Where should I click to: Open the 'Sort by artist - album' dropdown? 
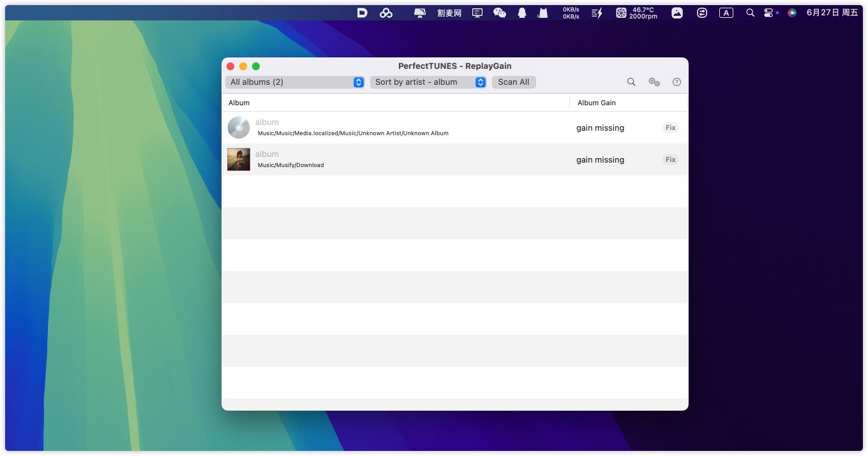(428, 82)
